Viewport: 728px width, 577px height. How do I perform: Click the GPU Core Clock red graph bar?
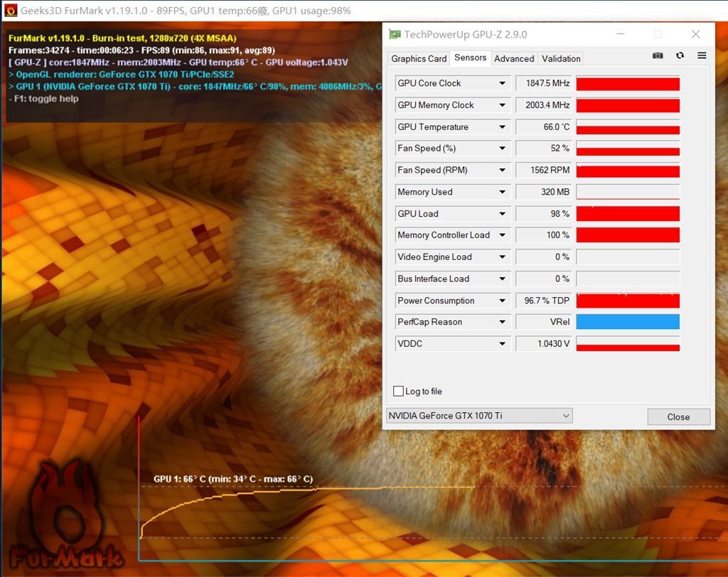628,84
